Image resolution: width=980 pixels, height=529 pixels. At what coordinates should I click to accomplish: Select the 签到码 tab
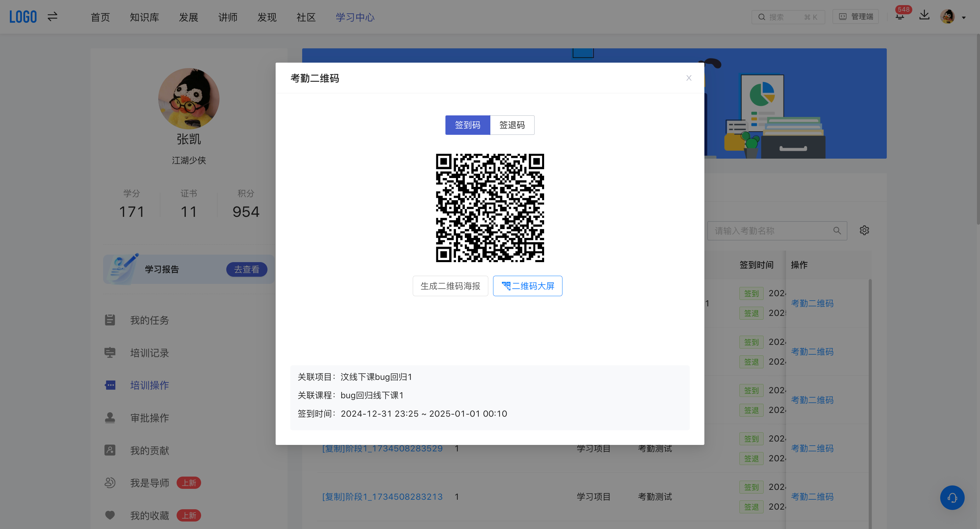(468, 125)
